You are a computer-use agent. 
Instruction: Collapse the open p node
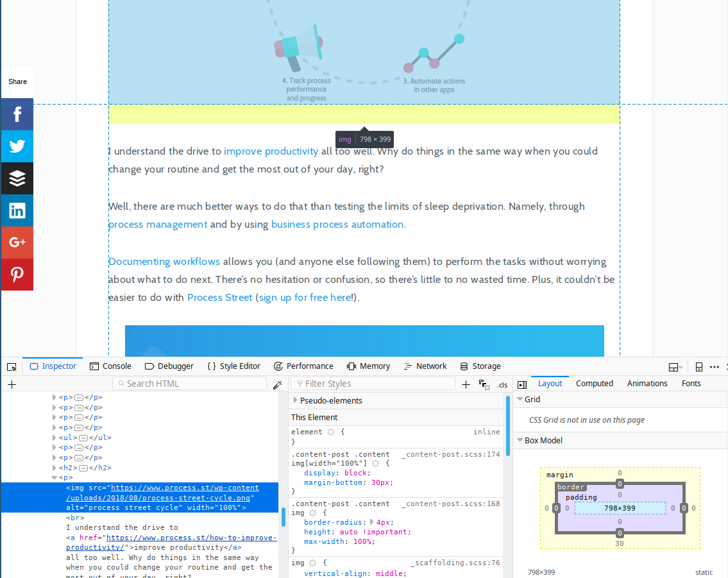pos(54,477)
